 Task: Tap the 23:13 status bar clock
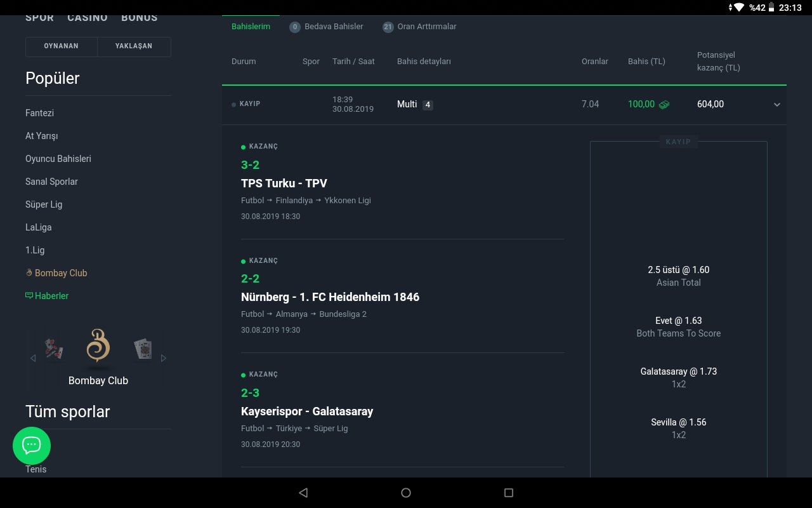click(x=790, y=8)
